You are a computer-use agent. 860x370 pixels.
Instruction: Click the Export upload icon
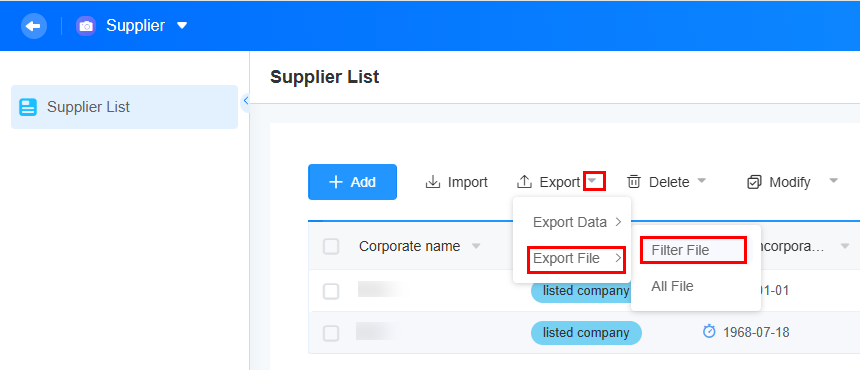[525, 182]
